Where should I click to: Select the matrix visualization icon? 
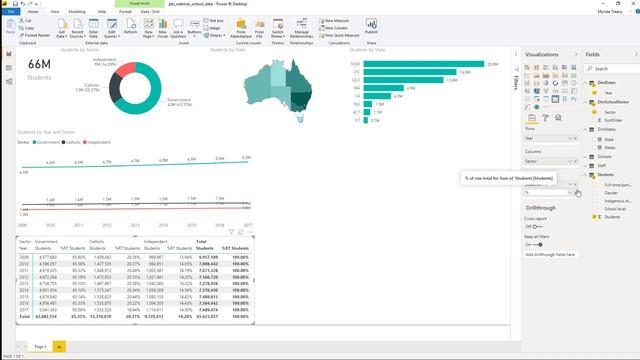tap(556, 99)
